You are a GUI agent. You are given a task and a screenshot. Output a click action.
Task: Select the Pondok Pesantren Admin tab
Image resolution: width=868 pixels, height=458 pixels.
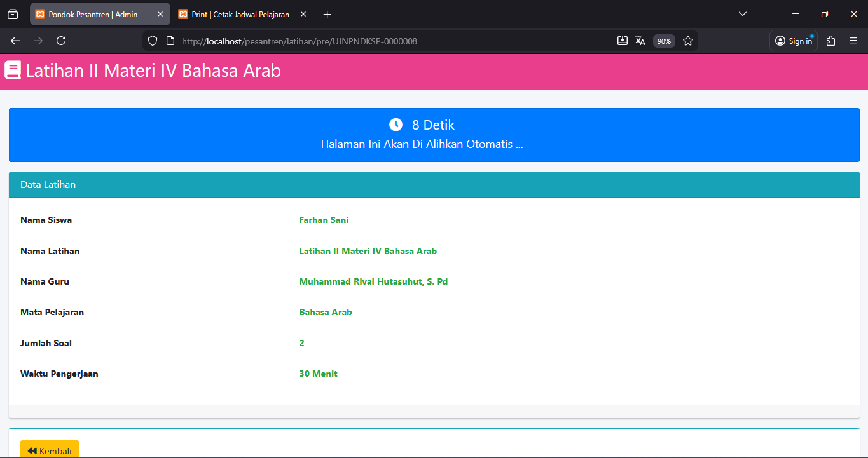tap(92, 14)
